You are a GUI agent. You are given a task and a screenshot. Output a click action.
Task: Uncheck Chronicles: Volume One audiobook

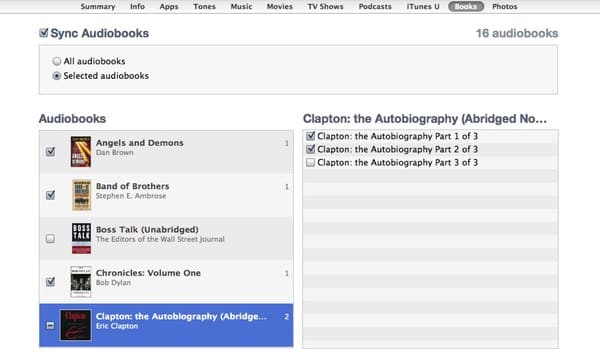pos(50,282)
